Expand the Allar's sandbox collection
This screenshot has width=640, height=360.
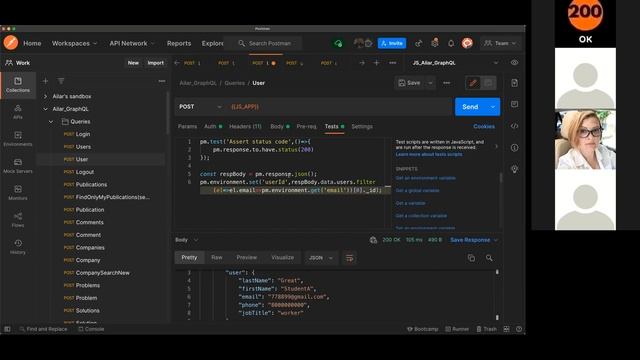coord(45,96)
